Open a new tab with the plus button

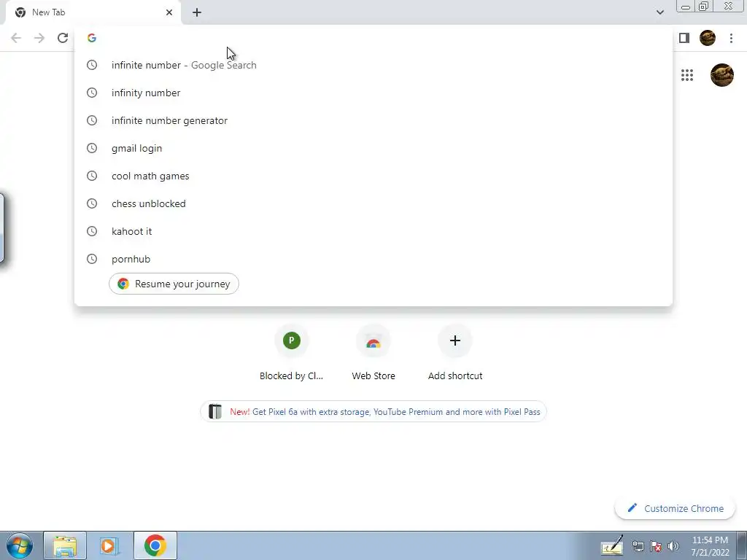click(197, 12)
